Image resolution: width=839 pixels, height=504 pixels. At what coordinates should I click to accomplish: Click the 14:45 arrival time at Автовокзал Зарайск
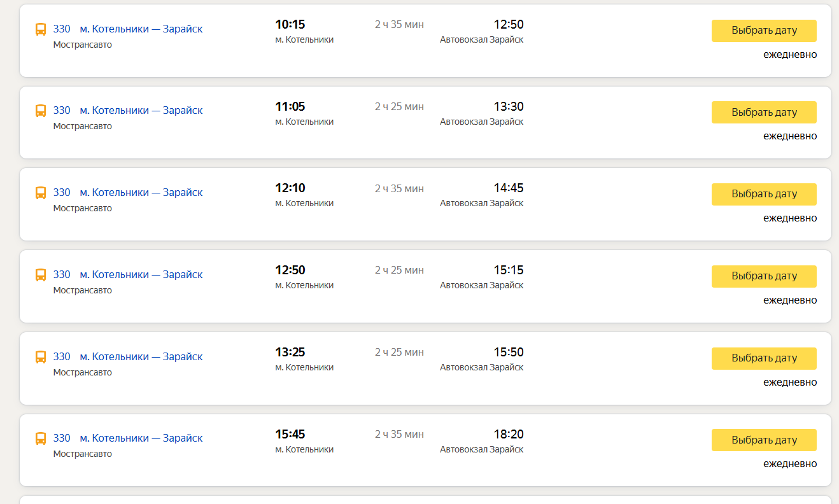tap(509, 188)
